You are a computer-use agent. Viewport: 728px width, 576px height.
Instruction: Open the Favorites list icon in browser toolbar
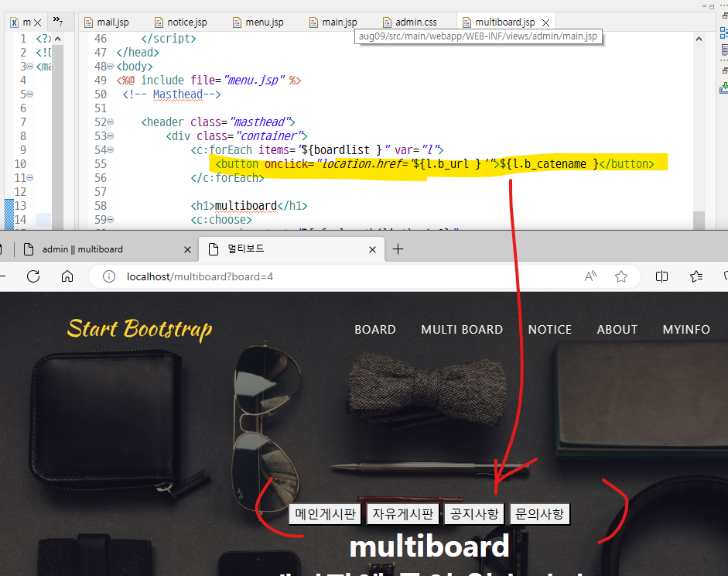(x=696, y=277)
